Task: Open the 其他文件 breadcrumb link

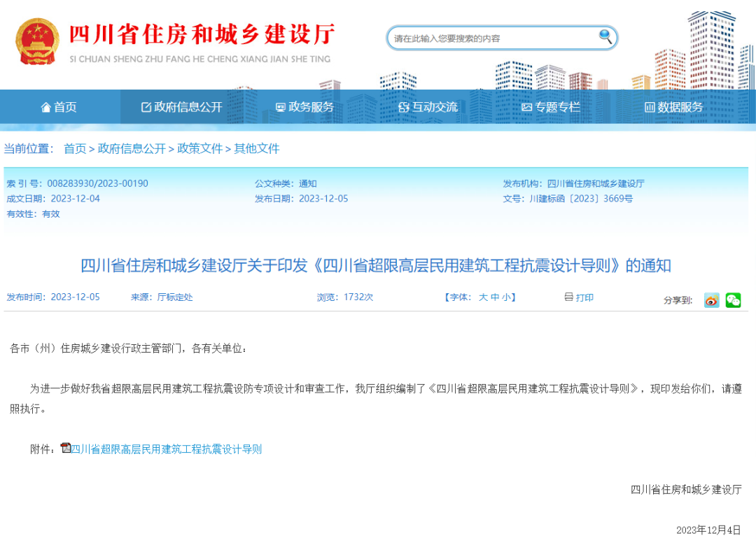Action: tap(256, 148)
